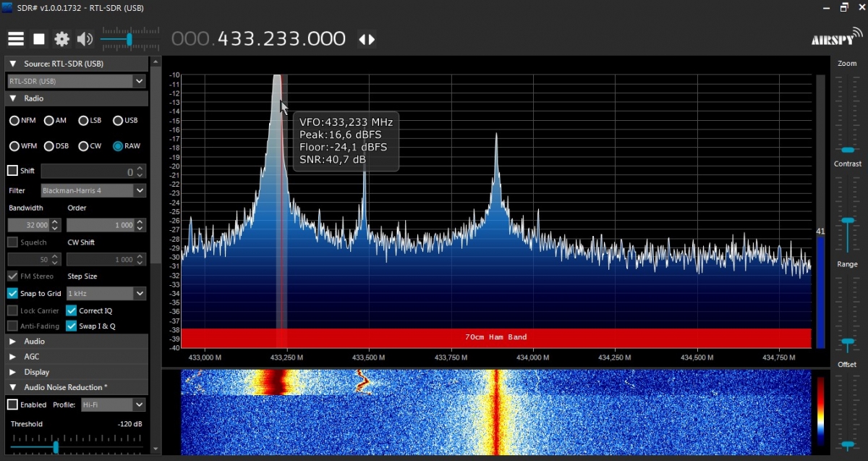
Task: Expand the Audio panel
Action: point(13,342)
